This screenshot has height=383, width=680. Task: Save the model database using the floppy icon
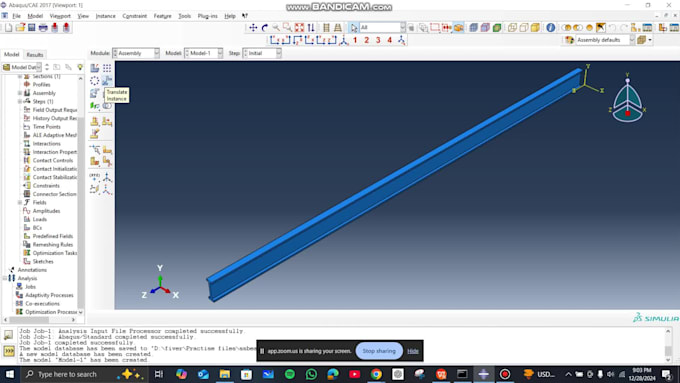click(31, 28)
